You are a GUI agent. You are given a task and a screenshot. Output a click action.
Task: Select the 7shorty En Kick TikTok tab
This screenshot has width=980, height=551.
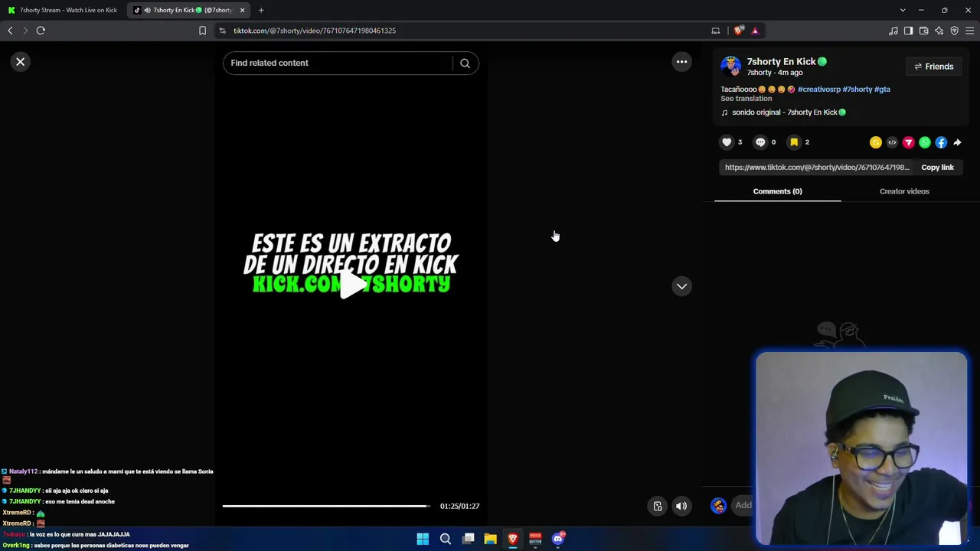click(188, 10)
